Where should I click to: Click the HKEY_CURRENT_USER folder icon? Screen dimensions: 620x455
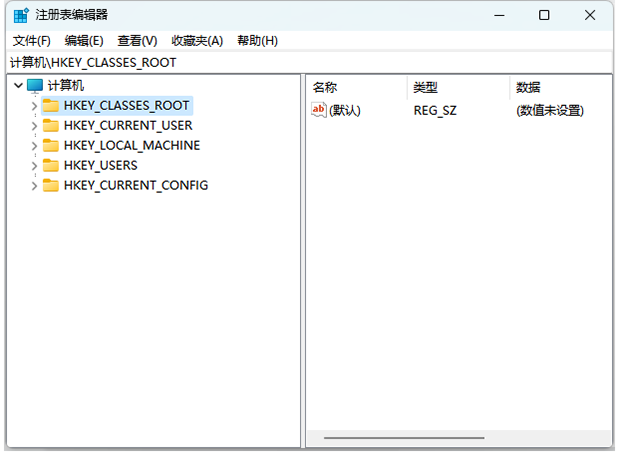click(51, 126)
